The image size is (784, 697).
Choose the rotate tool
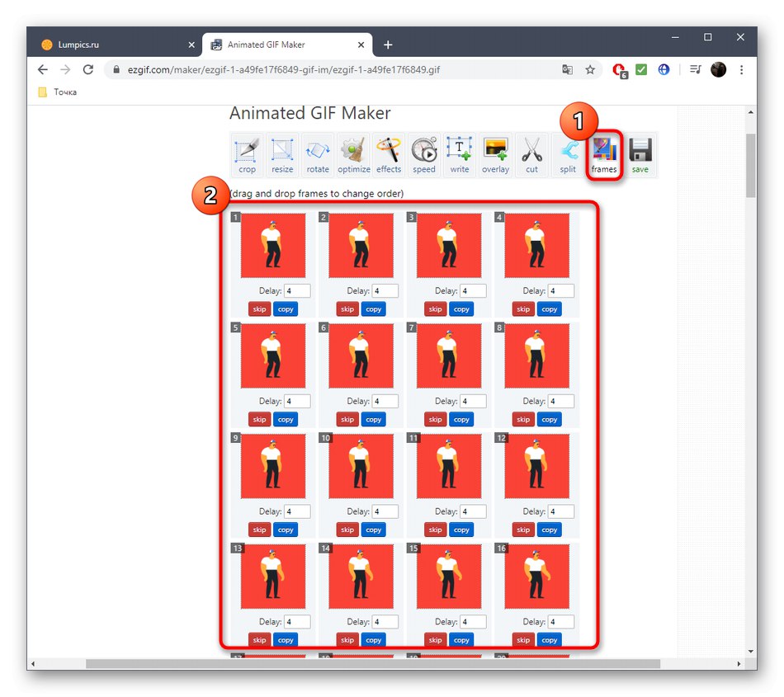pyautogui.click(x=318, y=155)
